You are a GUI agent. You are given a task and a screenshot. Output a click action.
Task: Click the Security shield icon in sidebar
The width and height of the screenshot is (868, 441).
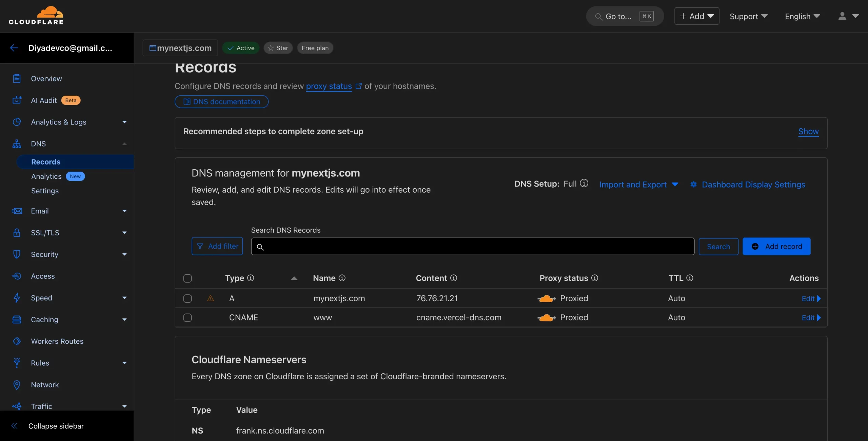click(16, 254)
